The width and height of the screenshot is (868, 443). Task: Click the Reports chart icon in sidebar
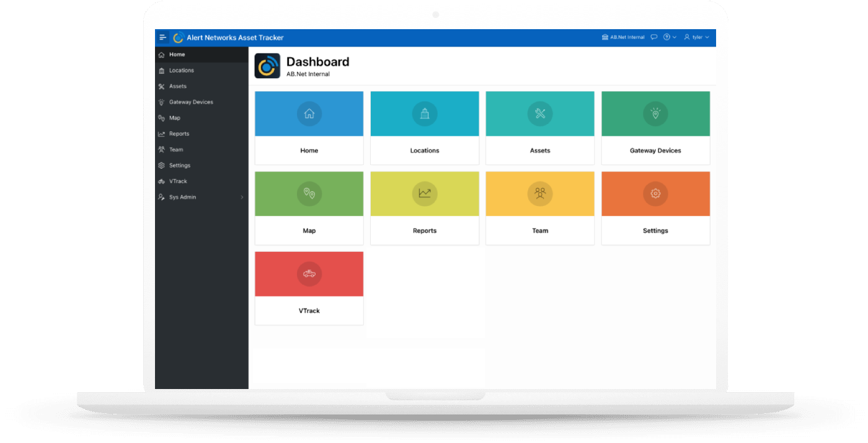tap(161, 134)
